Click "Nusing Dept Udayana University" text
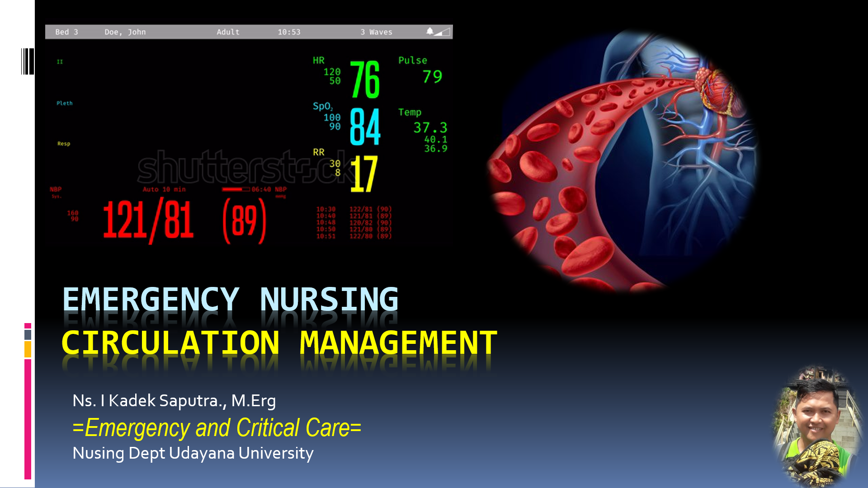Screen dimensions: 868x488 click(x=193, y=453)
